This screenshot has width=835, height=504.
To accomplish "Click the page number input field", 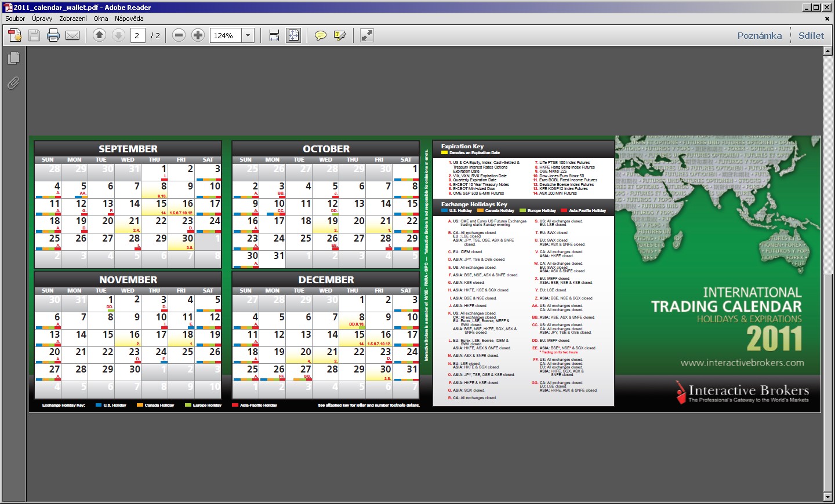I will [x=138, y=35].
